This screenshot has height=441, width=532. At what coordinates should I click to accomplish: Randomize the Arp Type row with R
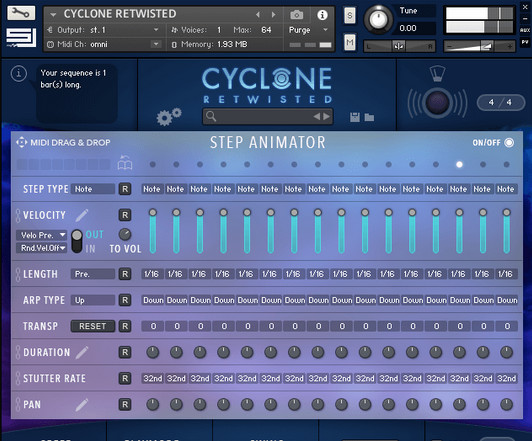pyautogui.click(x=125, y=300)
